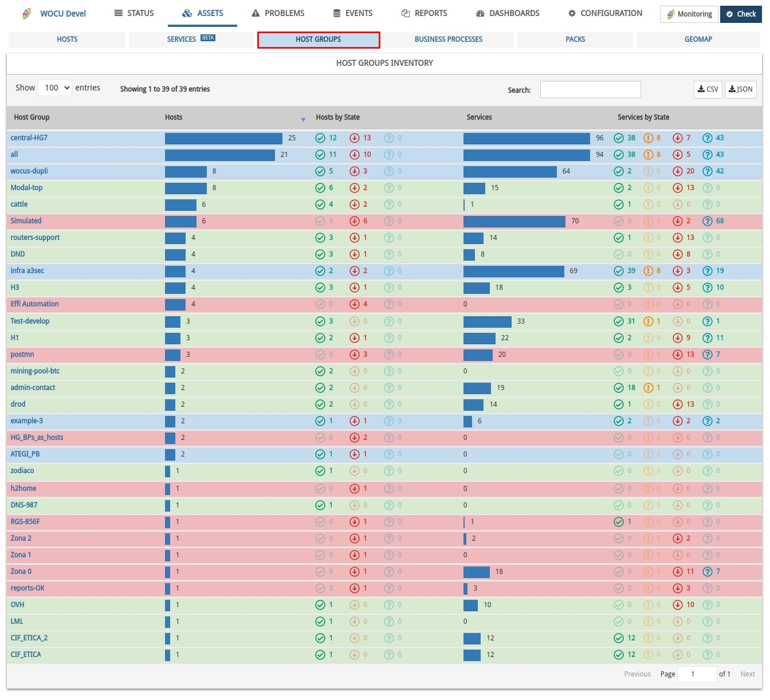Select the HOST GROUPS tab
The width and height of the screenshot is (770, 700).
tap(319, 40)
